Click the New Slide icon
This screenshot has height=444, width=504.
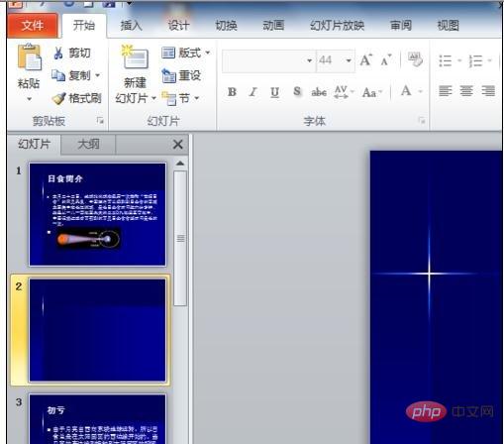[x=136, y=56]
